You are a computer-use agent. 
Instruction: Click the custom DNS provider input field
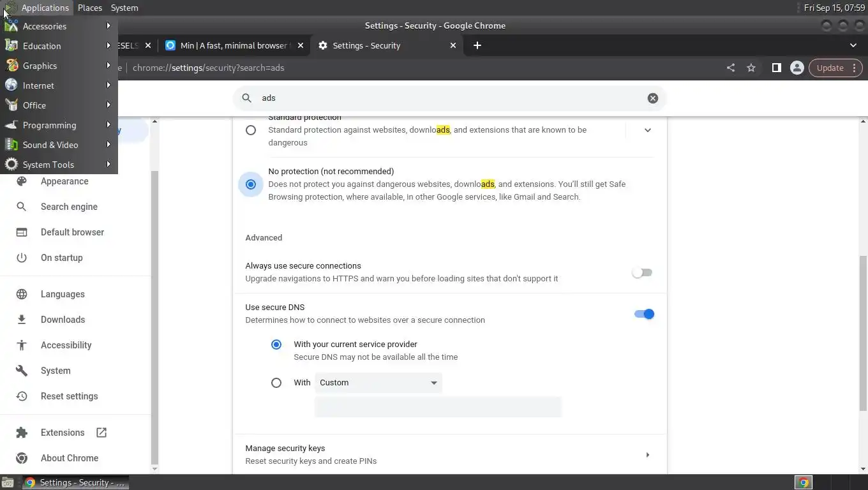(438, 407)
